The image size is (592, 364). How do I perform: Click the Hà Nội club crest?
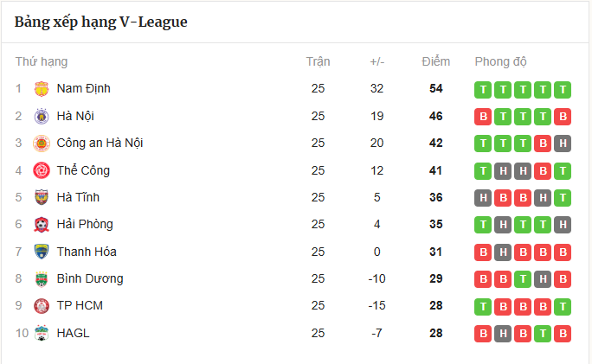point(42,116)
